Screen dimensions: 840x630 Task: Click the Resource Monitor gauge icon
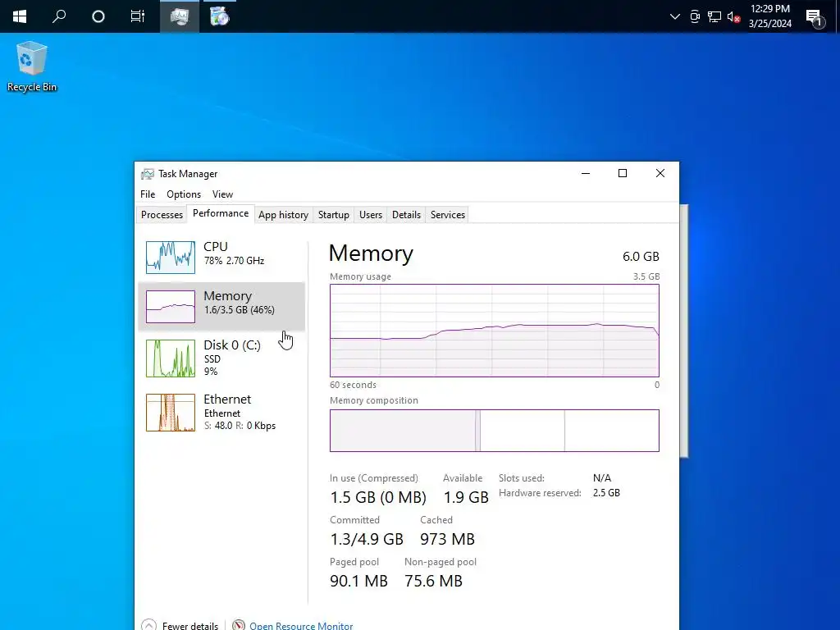[x=239, y=625]
